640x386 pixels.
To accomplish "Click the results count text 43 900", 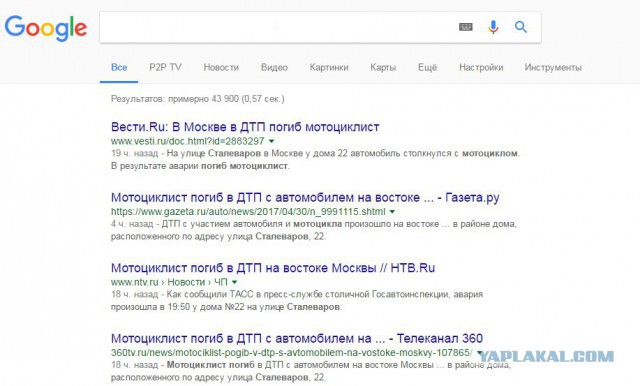I will point(198,99).
